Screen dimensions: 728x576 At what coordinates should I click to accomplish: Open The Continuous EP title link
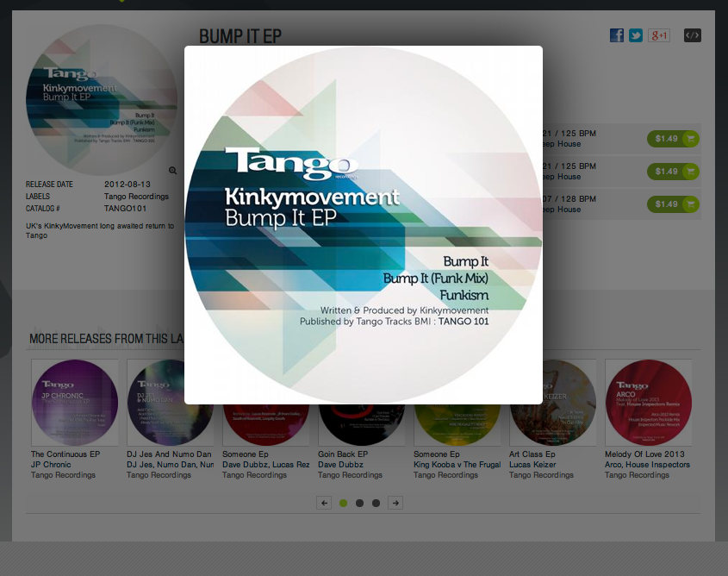tap(65, 454)
